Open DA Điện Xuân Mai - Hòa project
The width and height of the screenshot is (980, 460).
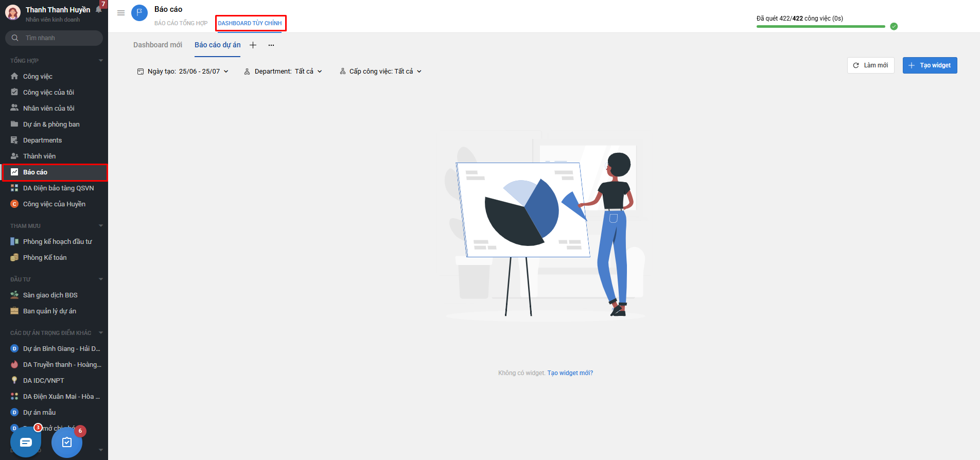(x=54, y=396)
